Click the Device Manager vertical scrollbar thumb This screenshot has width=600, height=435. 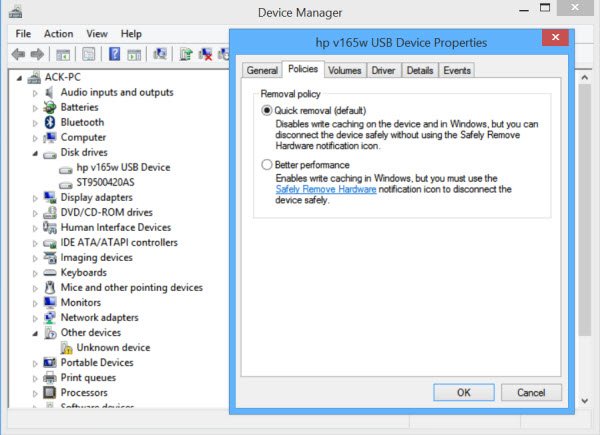tap(585, 210)
